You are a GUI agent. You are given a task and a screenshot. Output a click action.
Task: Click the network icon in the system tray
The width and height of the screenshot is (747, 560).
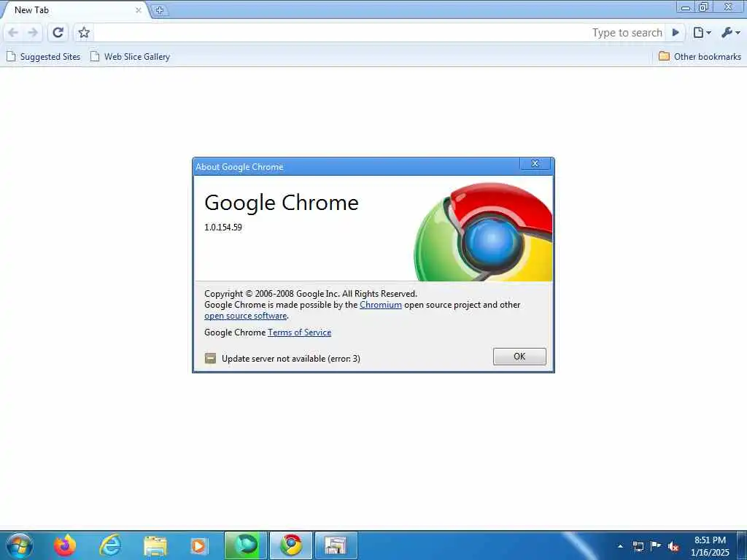coord(638,546)
